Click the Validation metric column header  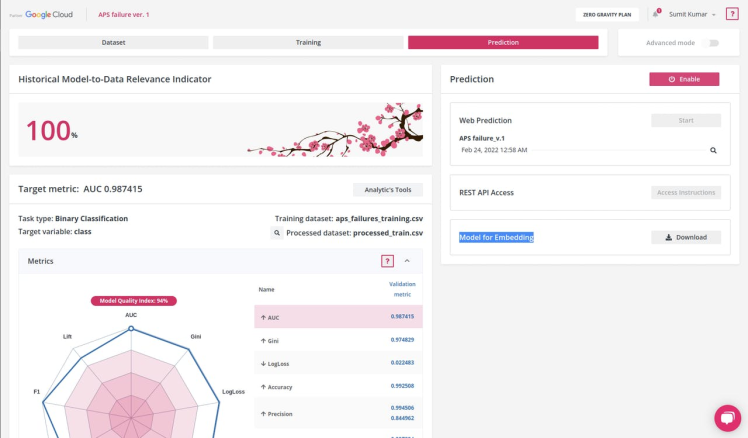click(x=402, y=289)
